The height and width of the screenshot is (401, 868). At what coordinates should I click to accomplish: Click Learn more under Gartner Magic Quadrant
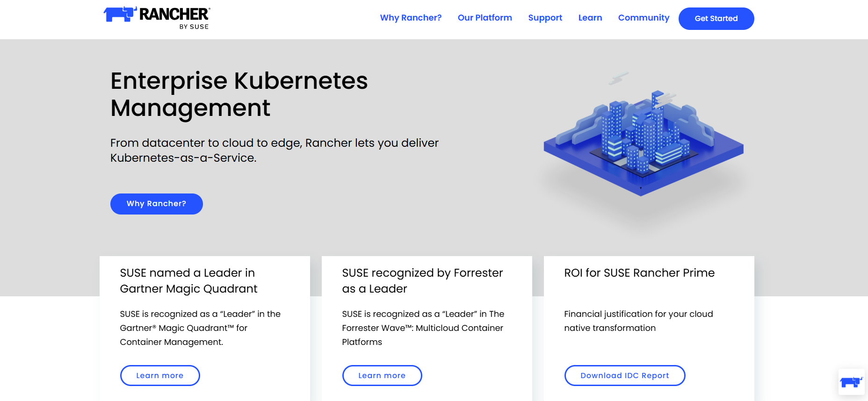point(160,375)
